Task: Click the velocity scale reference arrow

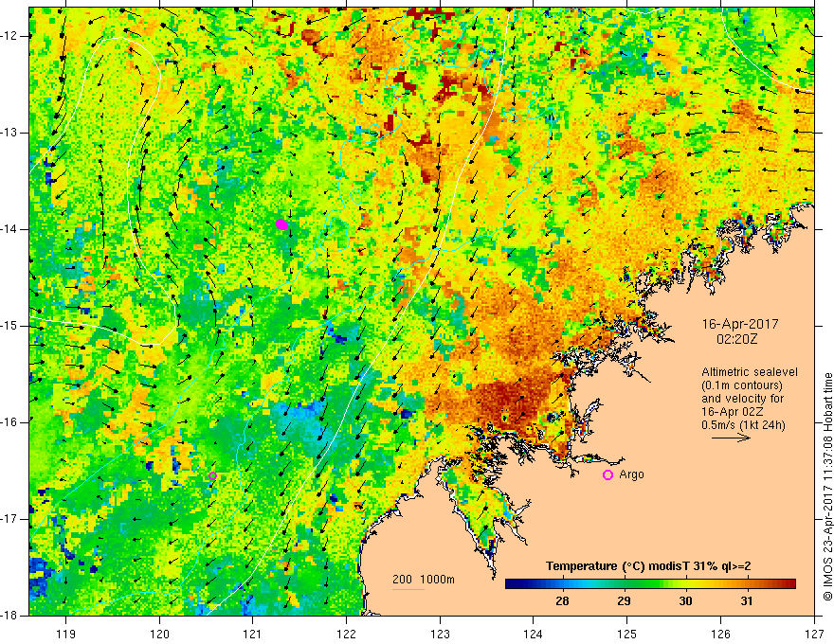Action: click(x=731, y=438)
